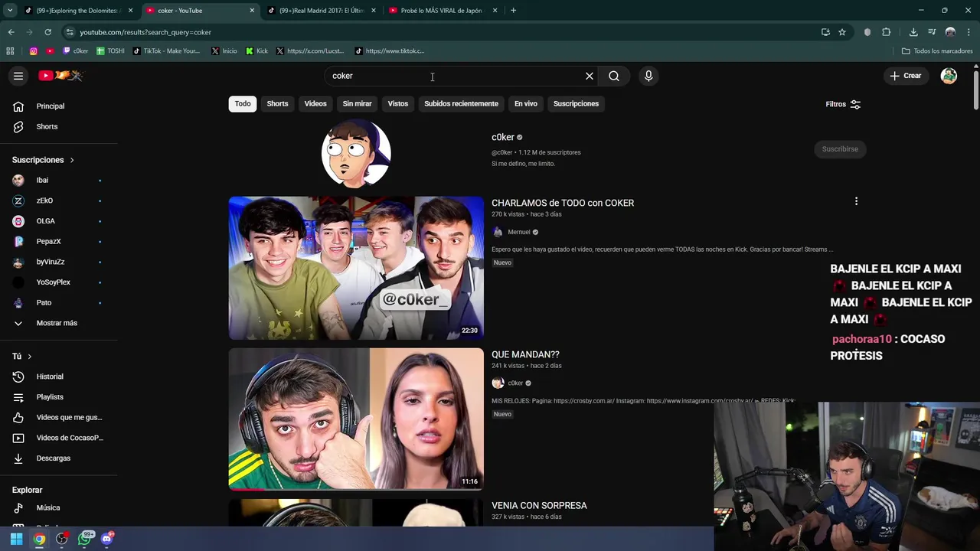Select the En vivo chip

[x=526, y=104]
